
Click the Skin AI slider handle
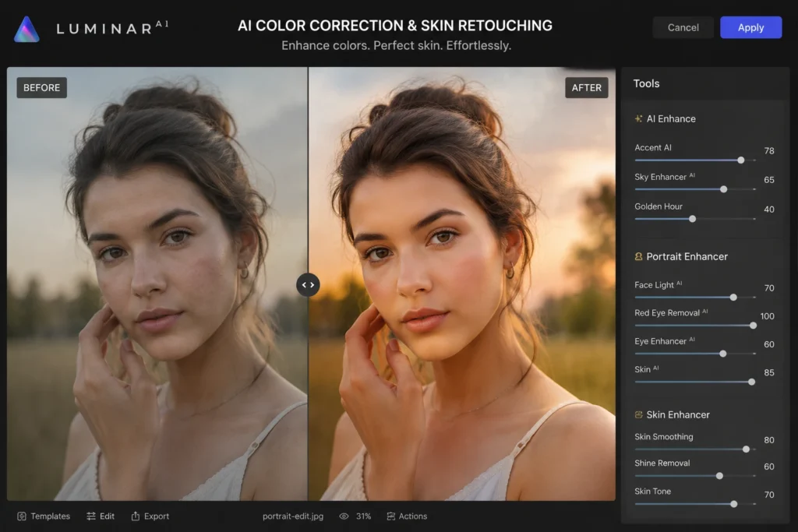pyautogui.click(x=752, y=382)
